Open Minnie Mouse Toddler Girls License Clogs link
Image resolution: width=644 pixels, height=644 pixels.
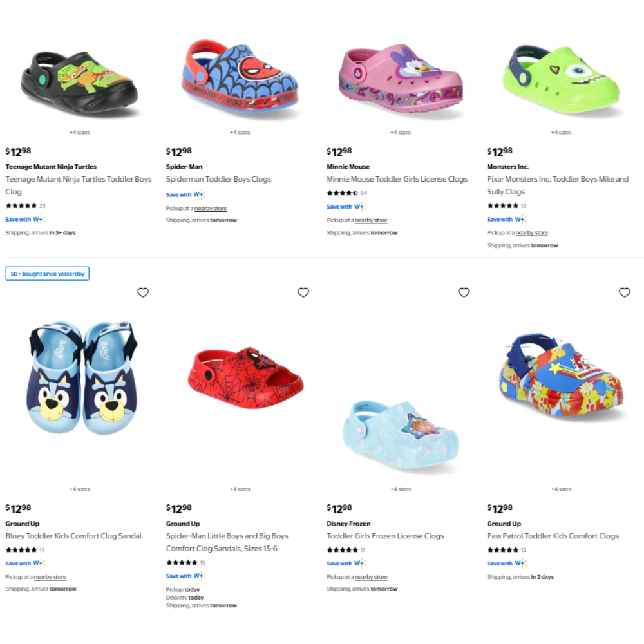click(x=397, y=179)
